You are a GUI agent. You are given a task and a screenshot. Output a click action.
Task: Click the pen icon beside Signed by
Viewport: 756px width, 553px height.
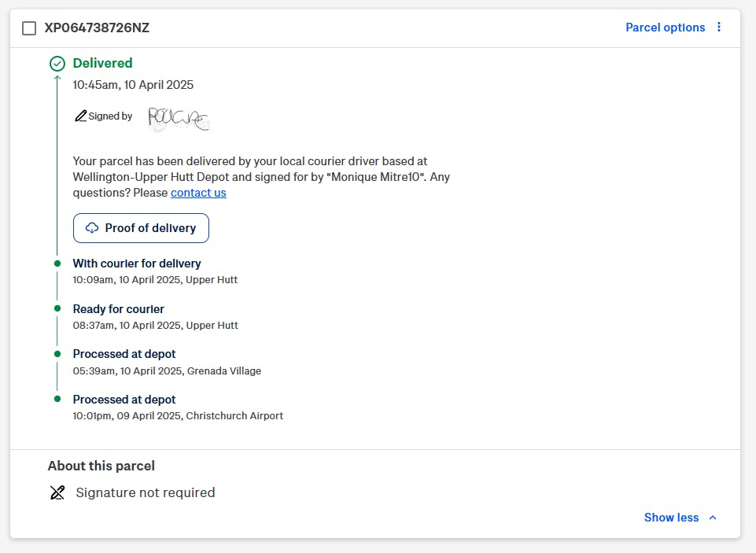80,116
